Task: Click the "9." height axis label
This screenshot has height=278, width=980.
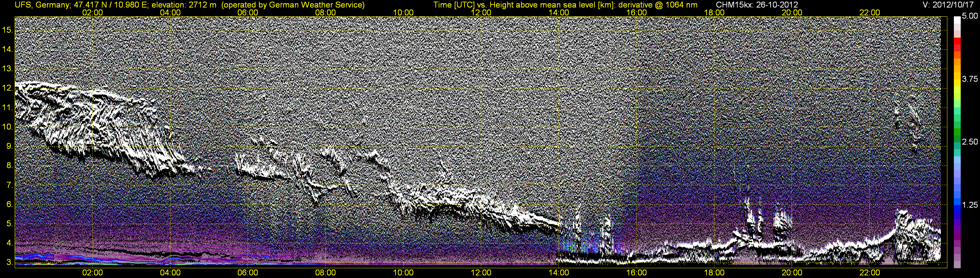Action: coord(9,146)
